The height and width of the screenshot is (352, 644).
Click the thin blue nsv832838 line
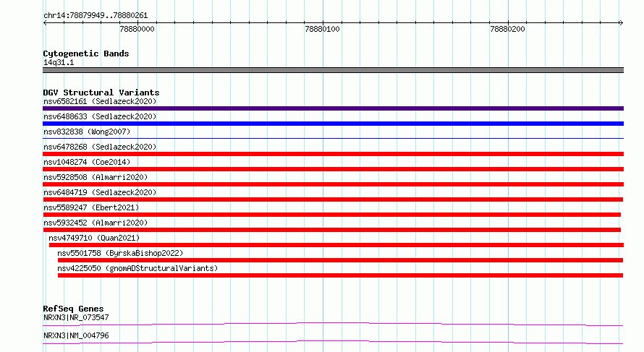click(x=333, y=139)
